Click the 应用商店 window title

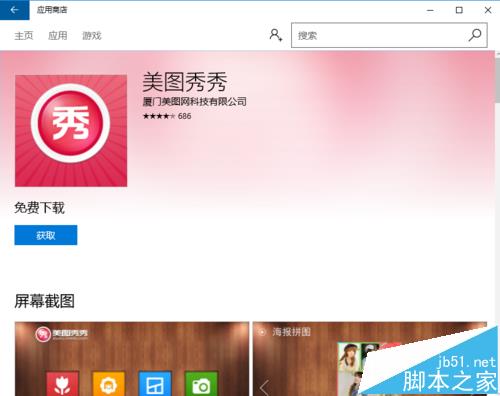click(x=52, y=10)
